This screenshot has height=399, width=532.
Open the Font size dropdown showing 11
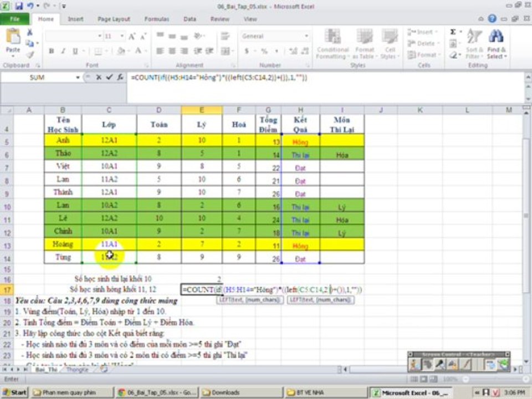click(x=122, y=37)
